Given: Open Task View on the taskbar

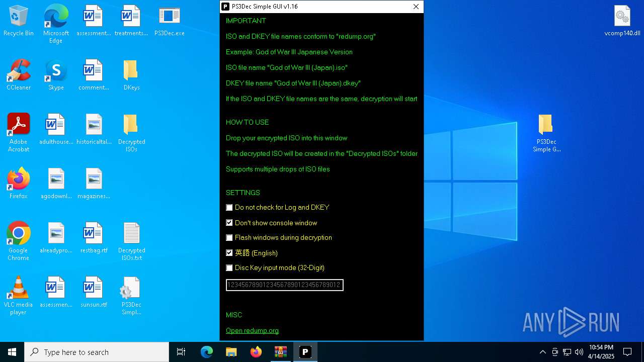Looking at the screenshot, I should 181,352.
